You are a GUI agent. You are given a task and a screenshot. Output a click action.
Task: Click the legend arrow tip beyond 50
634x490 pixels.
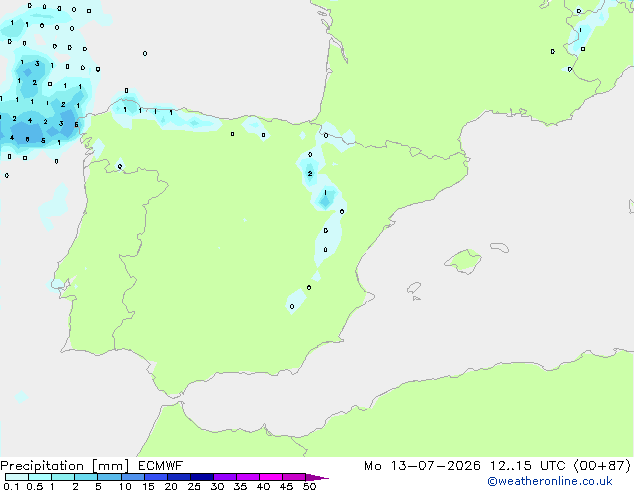point(317,477)
